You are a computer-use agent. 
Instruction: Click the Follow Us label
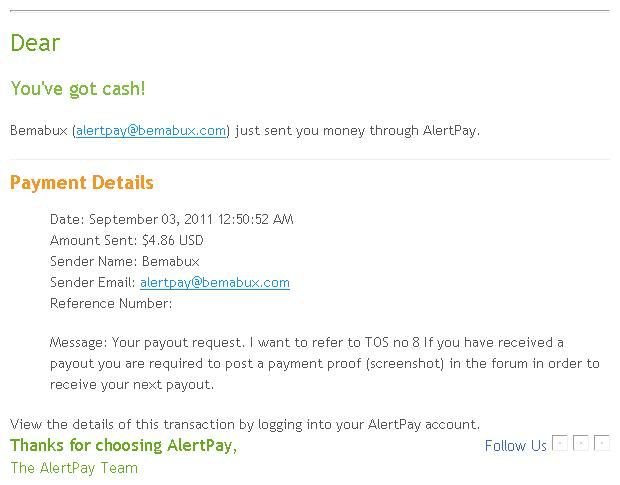[x=516, y=446]
